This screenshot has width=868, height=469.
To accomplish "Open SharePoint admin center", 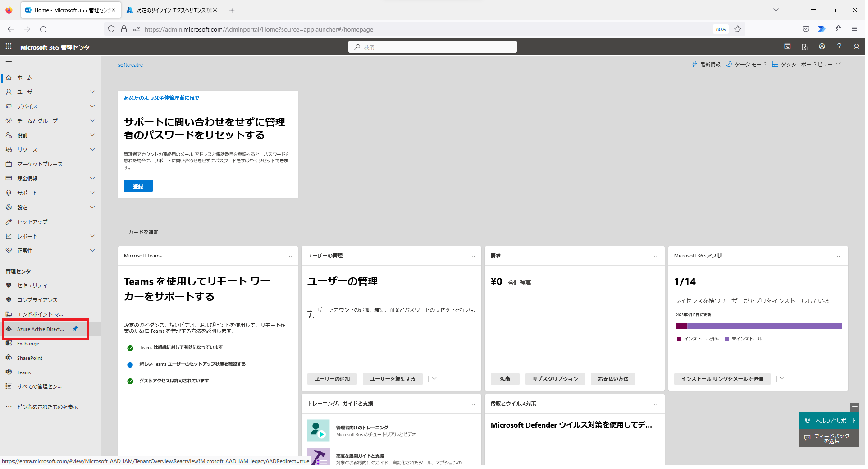I will [x=30, y=358].
